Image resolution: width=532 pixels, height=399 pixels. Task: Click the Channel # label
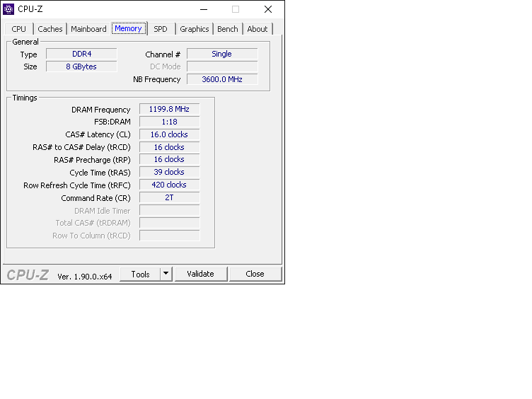click(163, 54)
